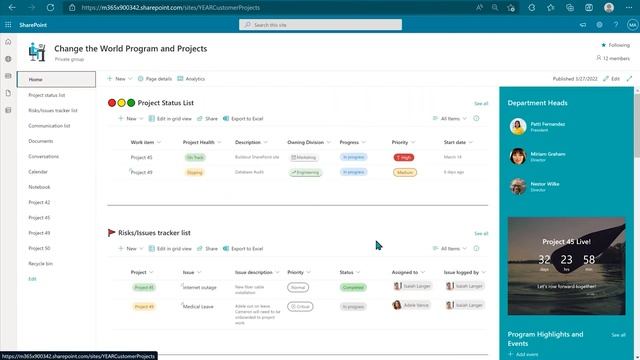The height and width of the screenshot is (360, 640).
Task: Open the My files page icon
Action: [x=8, y=93]
